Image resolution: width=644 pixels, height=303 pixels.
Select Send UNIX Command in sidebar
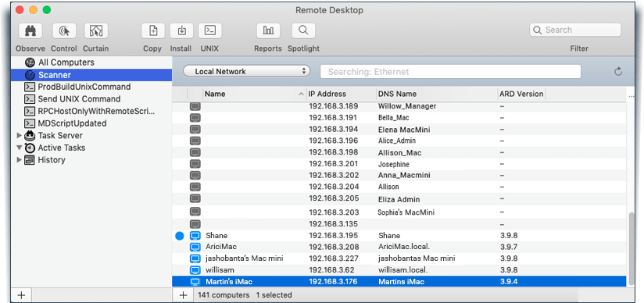pyautogui.click(x=79, y=99)
